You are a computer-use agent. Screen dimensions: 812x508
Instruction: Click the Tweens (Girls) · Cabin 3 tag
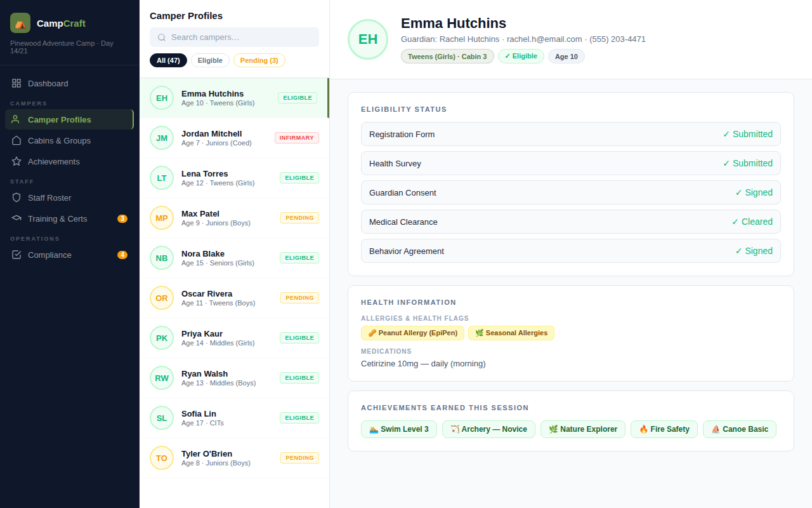[447, 57]
